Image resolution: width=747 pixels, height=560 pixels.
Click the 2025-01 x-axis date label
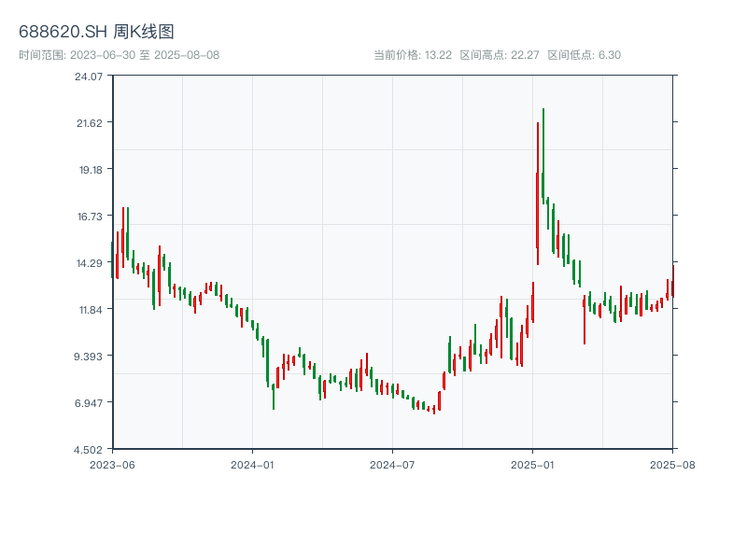(532, 464)
